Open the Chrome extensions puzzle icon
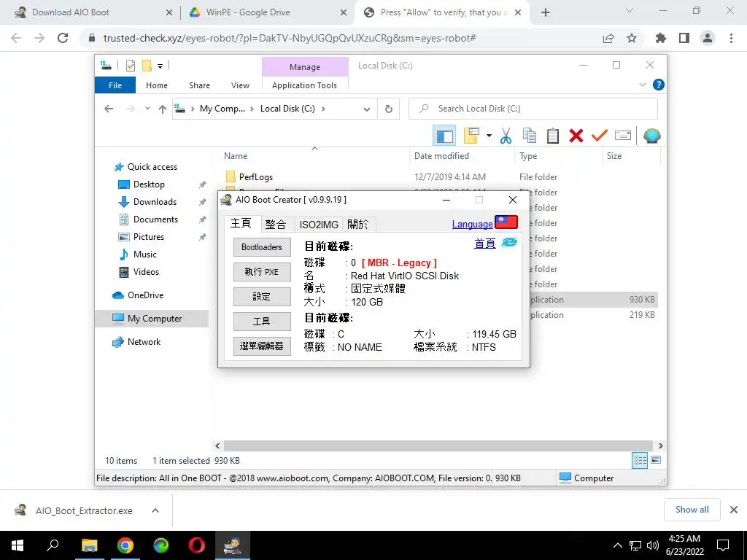This screenshot has width=747, height=560. pyautogui.click(x=661, y=38)
